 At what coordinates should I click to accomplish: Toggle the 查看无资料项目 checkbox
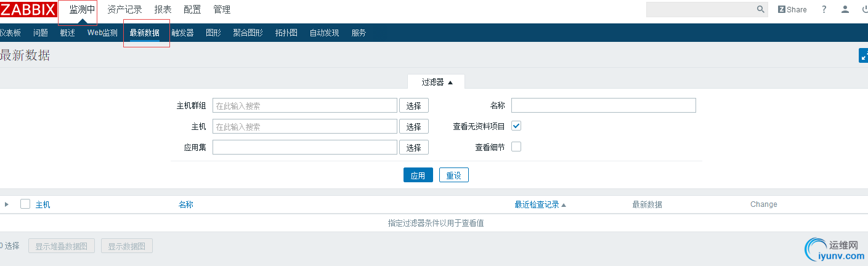pos(516,126)
